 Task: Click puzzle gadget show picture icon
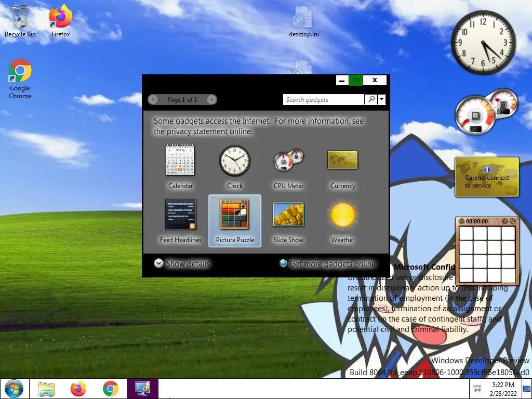point(505,221)
